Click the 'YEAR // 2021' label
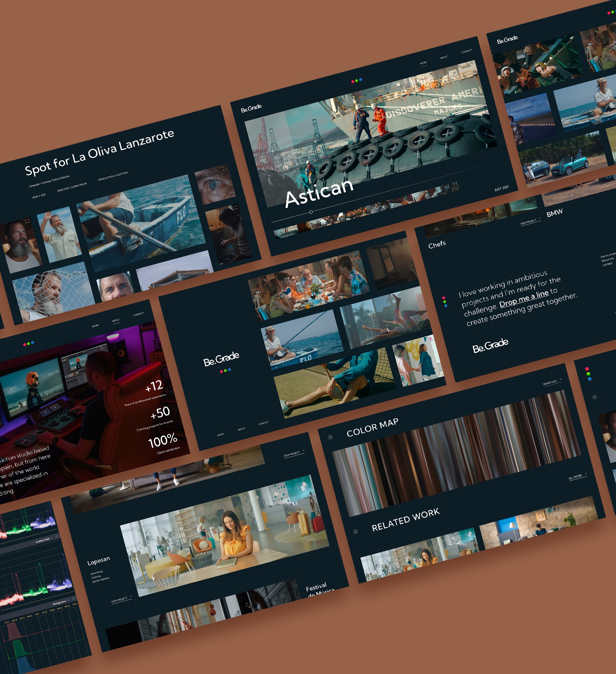This screenshot has width=616, height=674. [39, 195]
